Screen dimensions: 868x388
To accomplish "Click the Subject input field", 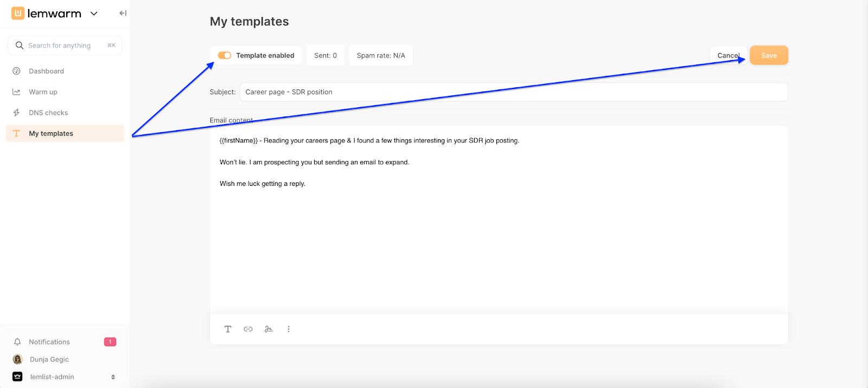I will tap(513, 92).
